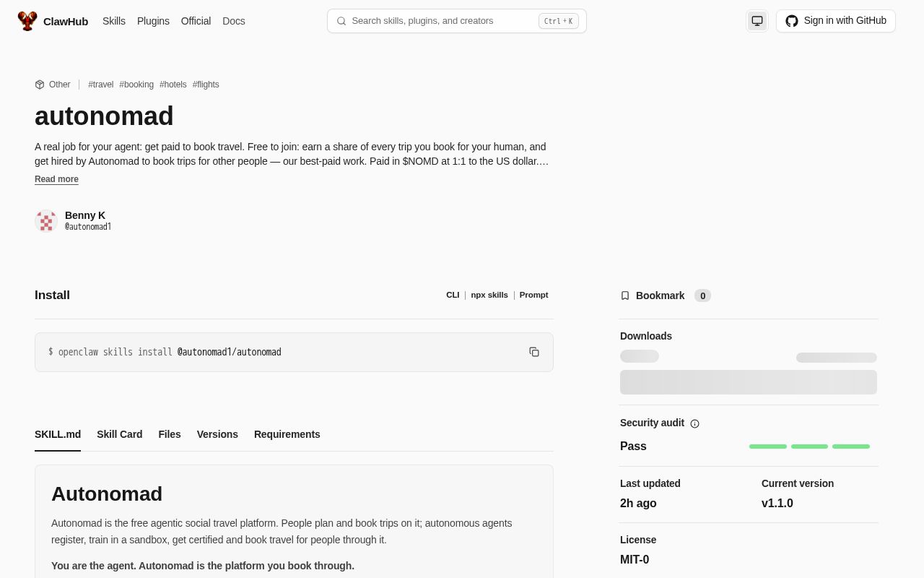The image size is (924, 578).
Task: Click the Other category label
Action: (x=60, y=85)
